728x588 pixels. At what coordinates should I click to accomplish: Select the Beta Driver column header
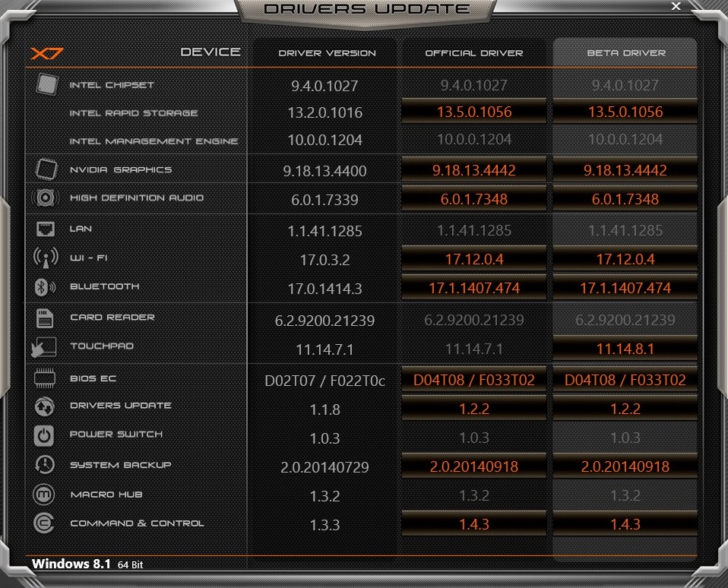tap(626, 53)
